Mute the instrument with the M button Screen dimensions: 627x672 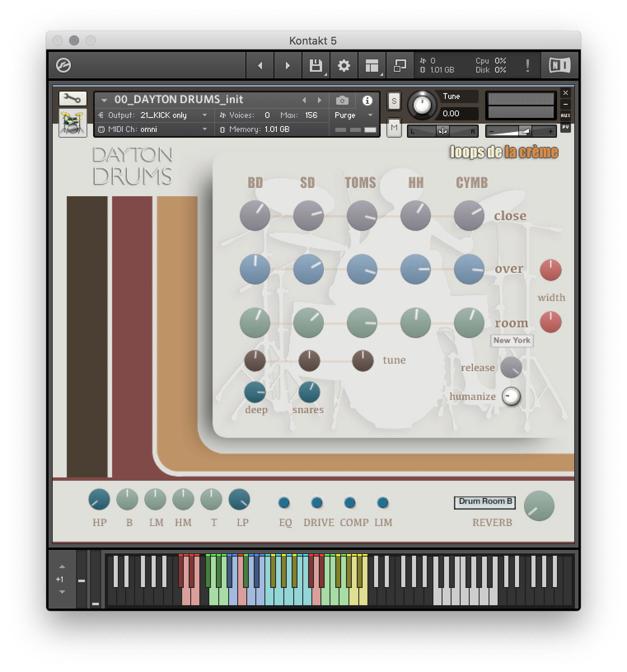click(x=394, y=127)
